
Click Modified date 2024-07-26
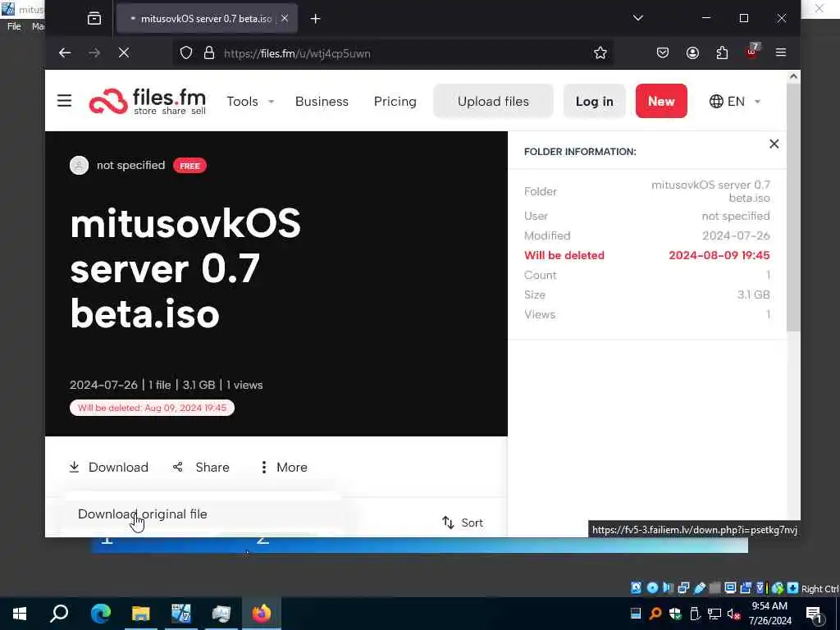pyautogui.click(x=736, y=235)
